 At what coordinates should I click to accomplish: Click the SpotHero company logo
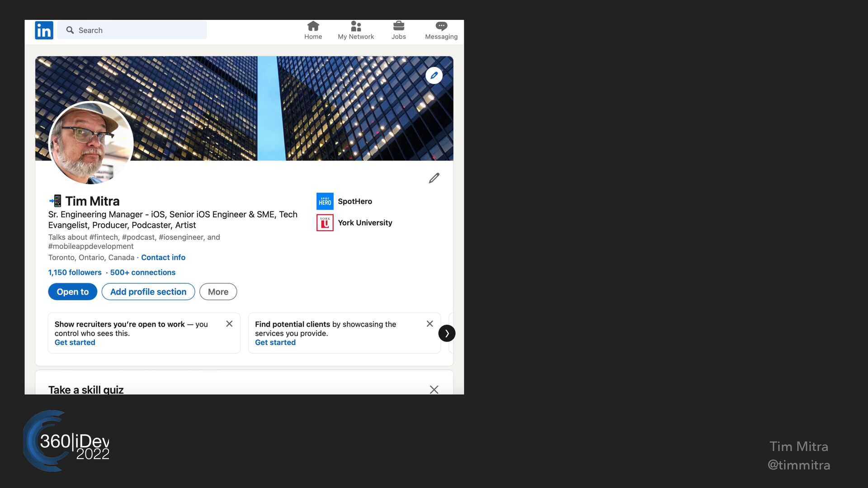tap(325, 202)
